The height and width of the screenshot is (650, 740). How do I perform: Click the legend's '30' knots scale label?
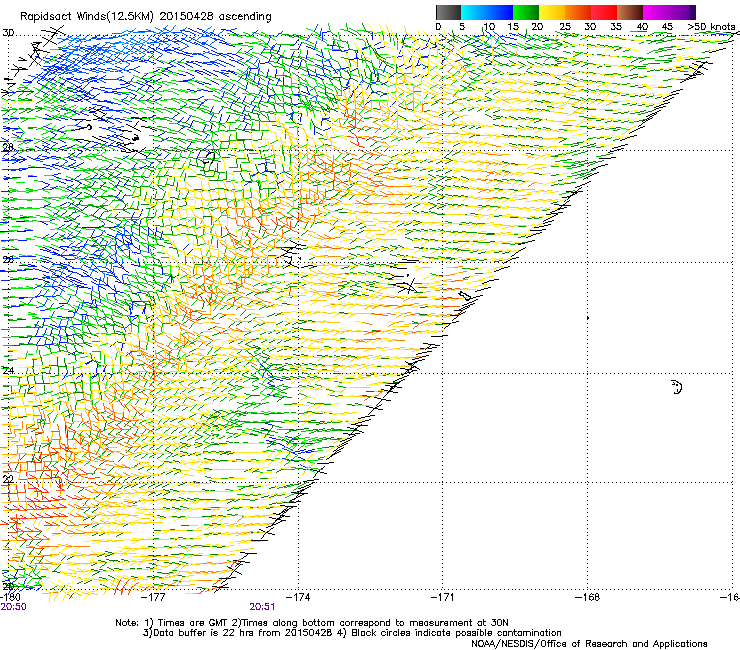[x=590, y=27]
